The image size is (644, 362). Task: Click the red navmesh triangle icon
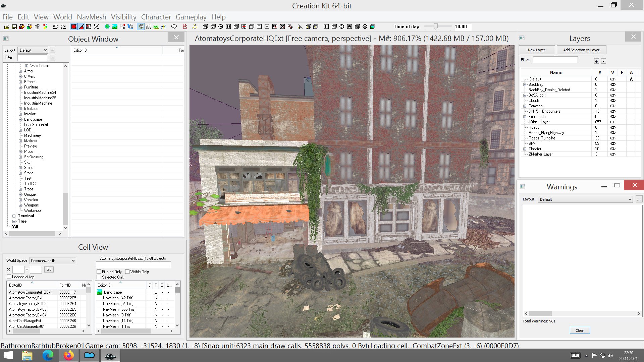[x=185, y=26]
